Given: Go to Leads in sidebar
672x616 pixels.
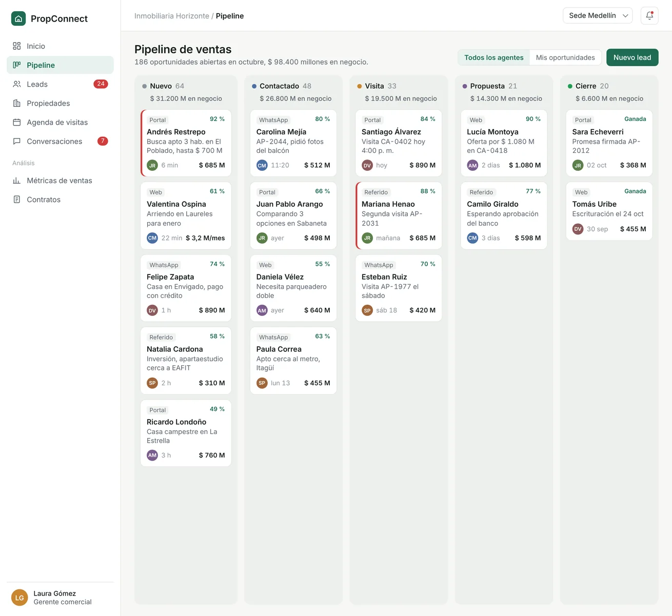Looking at the screenshot, I should [x=60, y=84].
